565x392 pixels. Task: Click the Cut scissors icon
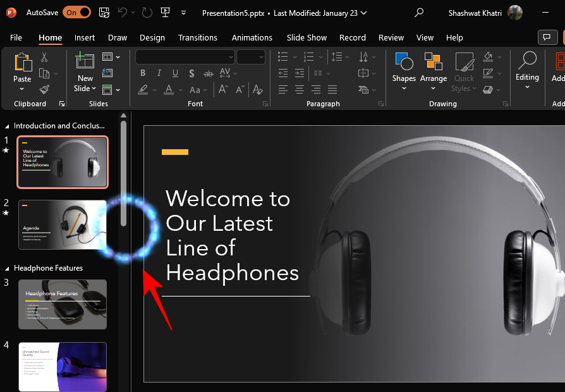[x=44, y=58]
